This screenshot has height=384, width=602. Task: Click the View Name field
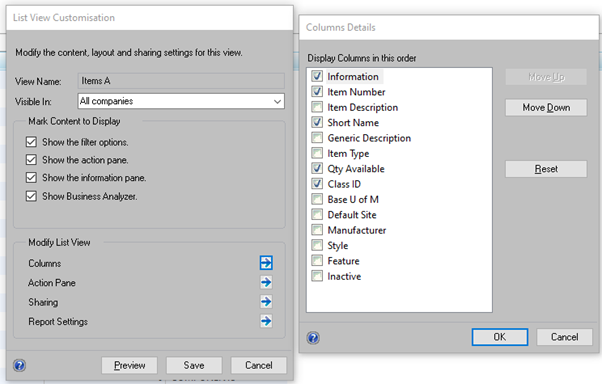click(x=181, y=81)
